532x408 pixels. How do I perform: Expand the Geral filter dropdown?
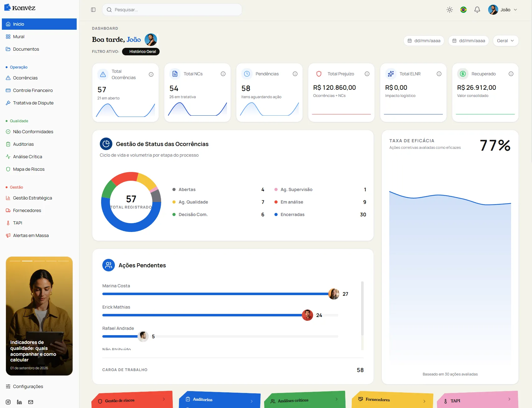pyautogui.click(x=506, y=41)
